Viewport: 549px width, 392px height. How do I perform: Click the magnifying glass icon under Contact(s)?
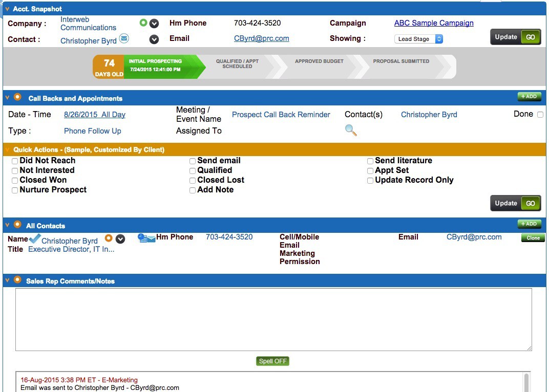pos(351,130)
